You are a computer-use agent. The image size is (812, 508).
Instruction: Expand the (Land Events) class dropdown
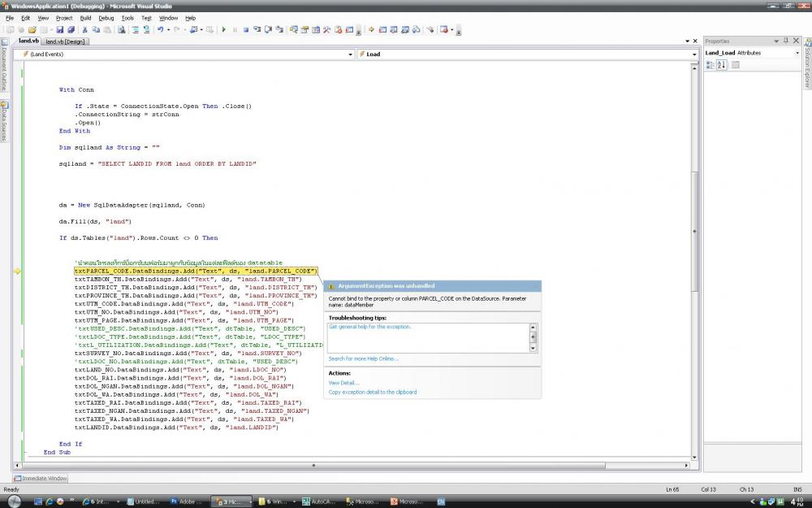tap(350, 54)
